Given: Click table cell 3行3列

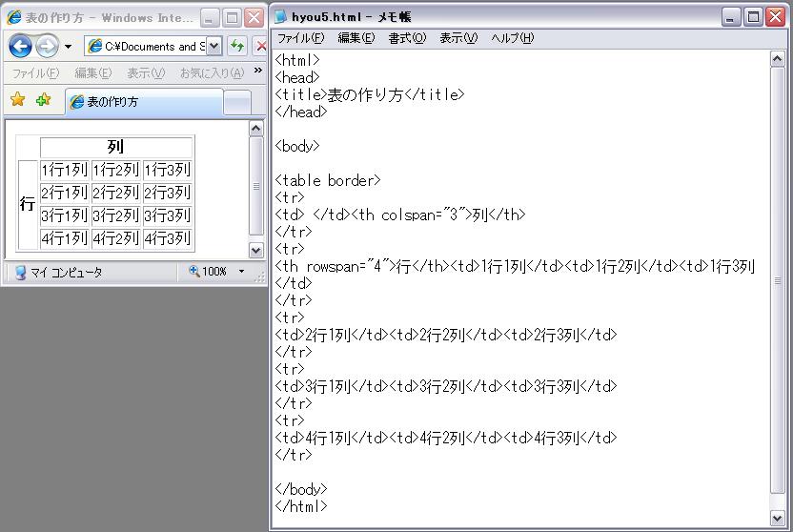Looking at the screenshot, I should (168, 215).
